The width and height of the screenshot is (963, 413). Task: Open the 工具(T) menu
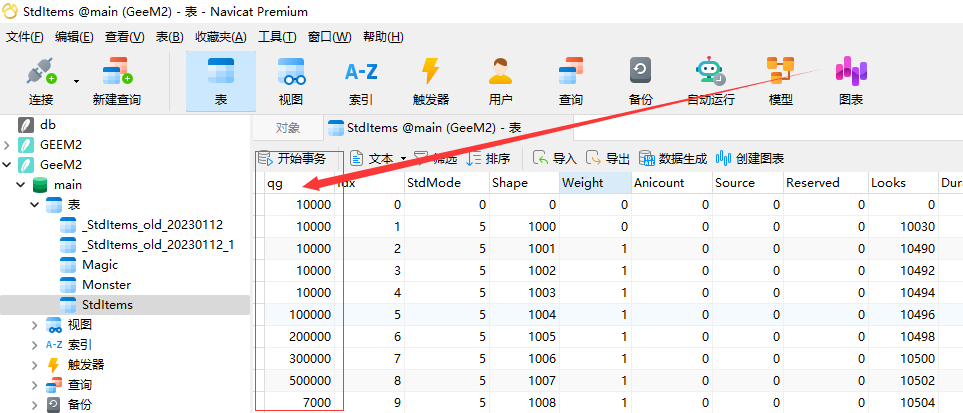[277, 37]
